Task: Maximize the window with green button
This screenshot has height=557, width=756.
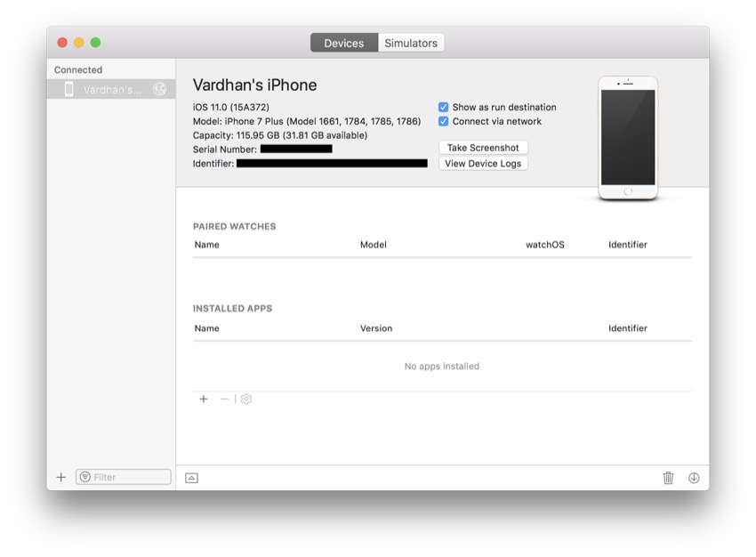Action: 95,43
